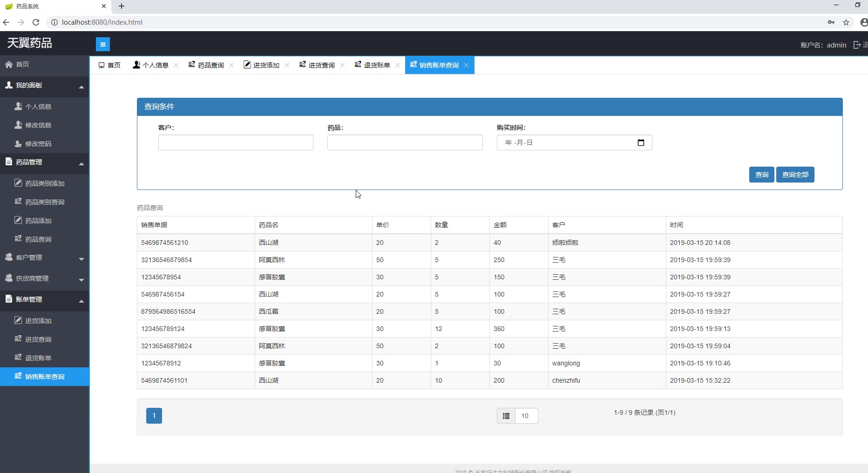View site information icon in address bar
The image size is (868, 473).
point(54,22)
